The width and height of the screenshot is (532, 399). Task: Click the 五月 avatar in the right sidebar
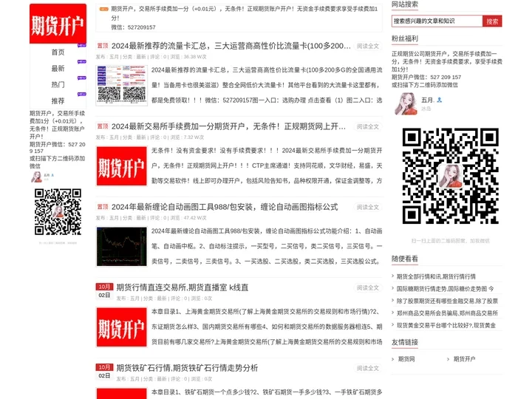(406, 104)
